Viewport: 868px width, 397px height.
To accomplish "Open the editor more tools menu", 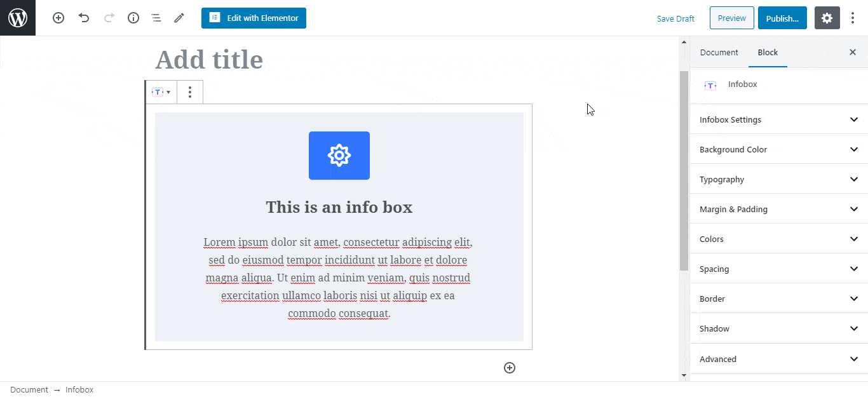I will click(853, 18).
